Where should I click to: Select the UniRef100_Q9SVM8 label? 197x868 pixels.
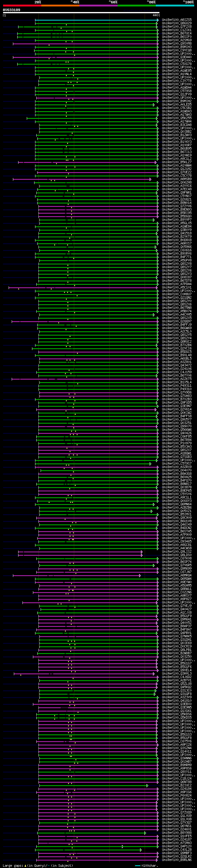click(x=177, y=44)
